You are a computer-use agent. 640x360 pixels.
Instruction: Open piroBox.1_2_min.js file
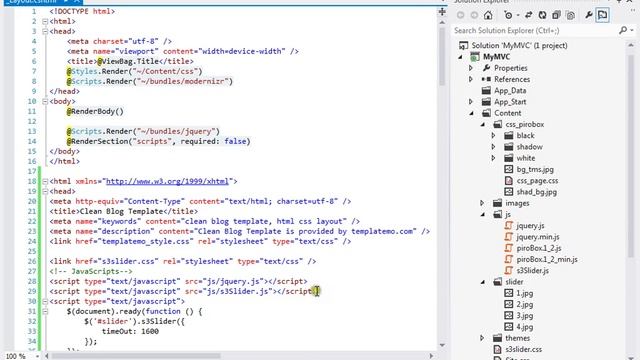point(547,259)
